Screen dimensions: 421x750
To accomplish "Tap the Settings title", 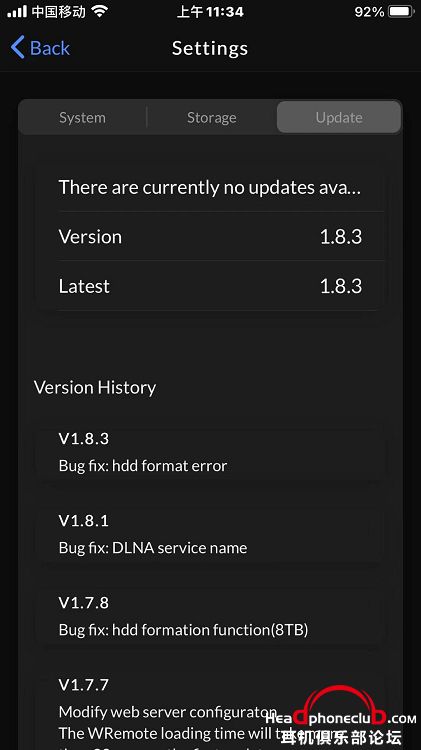I will [x=210, y=48].
